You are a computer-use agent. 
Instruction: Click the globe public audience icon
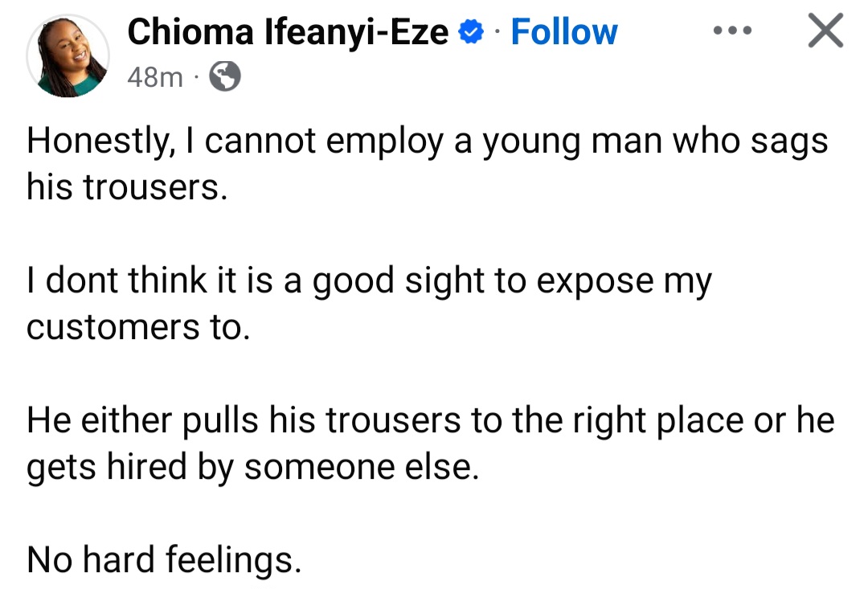coord(224,77)
